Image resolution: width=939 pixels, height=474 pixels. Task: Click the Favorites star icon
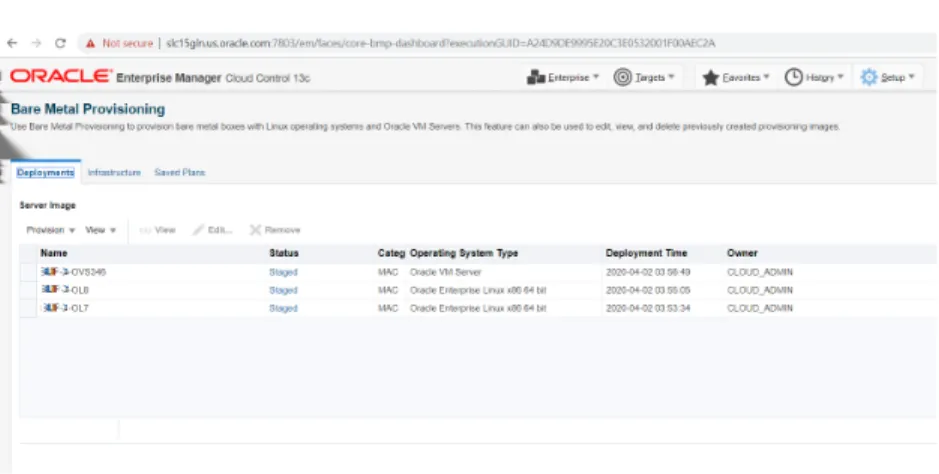tap(710, 77)
